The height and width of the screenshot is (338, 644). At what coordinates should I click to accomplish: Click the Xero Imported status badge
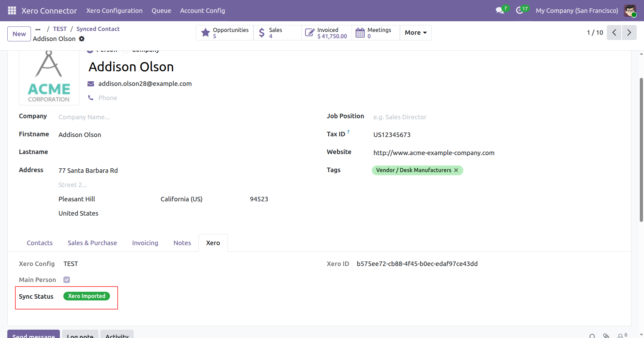click(87, 296)
